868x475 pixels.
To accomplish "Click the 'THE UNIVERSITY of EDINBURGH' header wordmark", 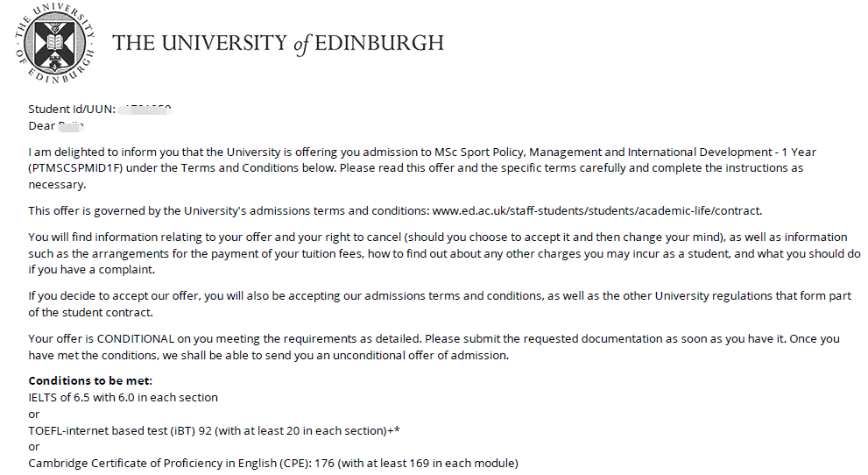I will [278, 43].
